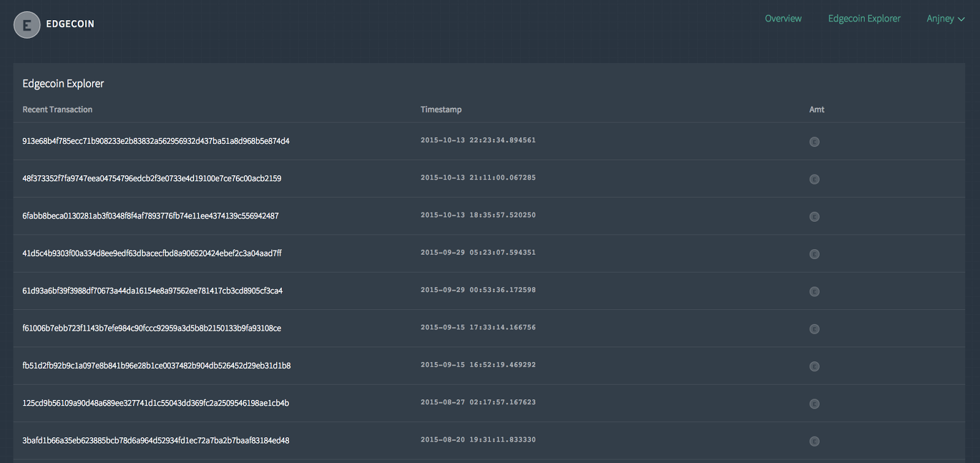Click amount coin icon for transaction 41d5c4b9303f

(x=815, y=254)
